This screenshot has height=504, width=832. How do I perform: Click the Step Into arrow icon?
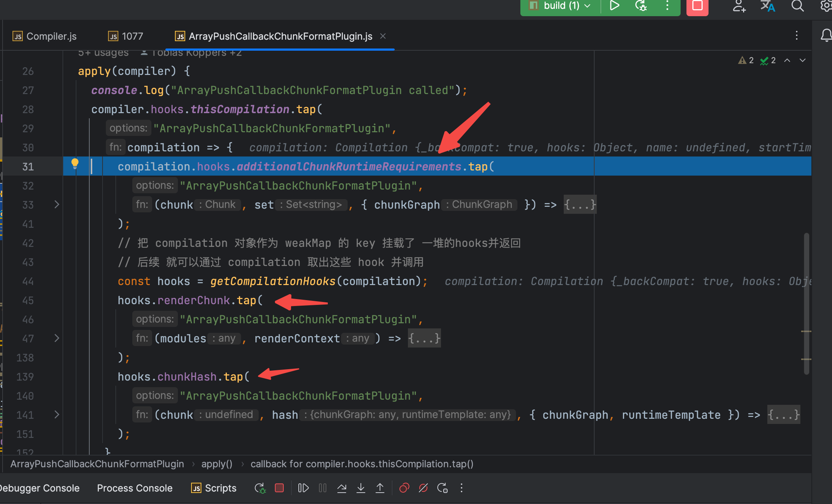click(x=361, y=488)
